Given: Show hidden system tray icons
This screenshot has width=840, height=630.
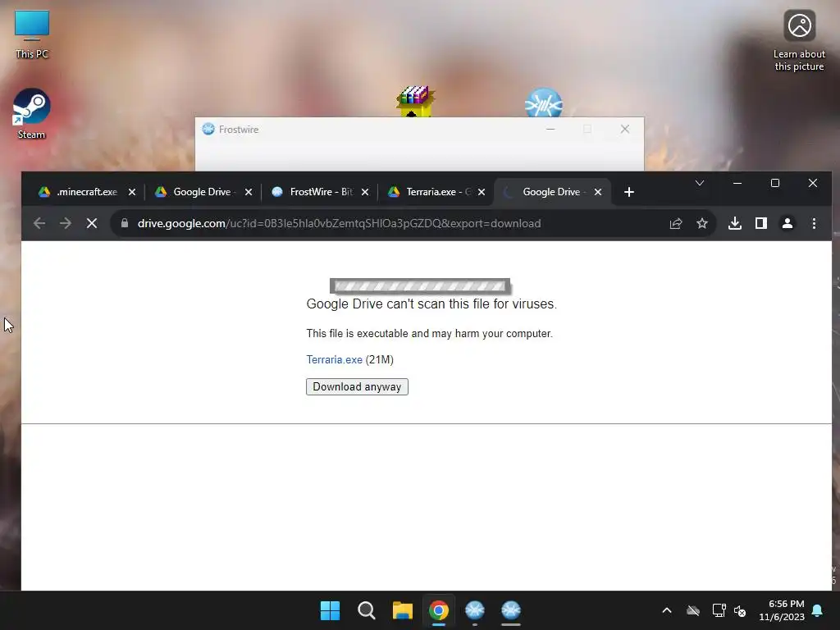Looking at the screenshot, I should (x=667, y=610).
